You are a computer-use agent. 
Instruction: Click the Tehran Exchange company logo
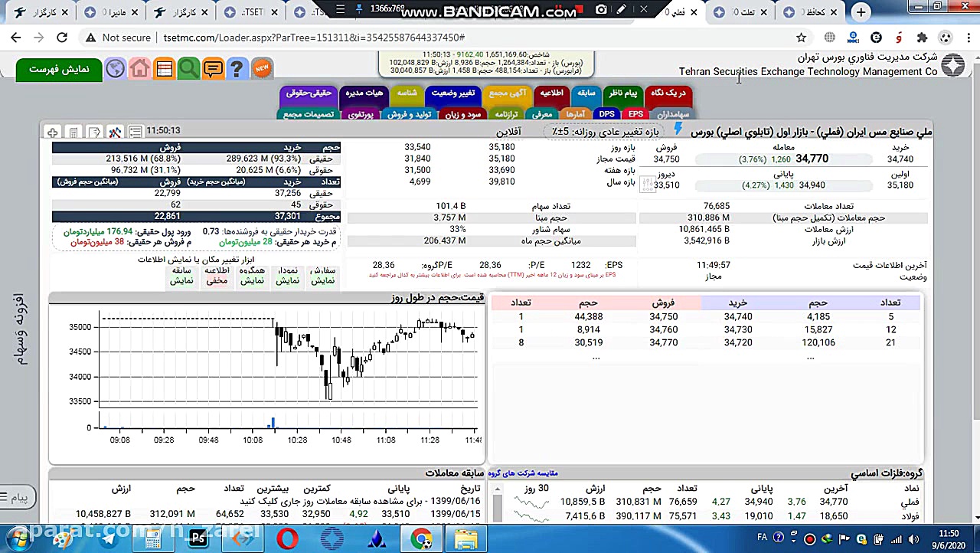(x=953, y=65)
